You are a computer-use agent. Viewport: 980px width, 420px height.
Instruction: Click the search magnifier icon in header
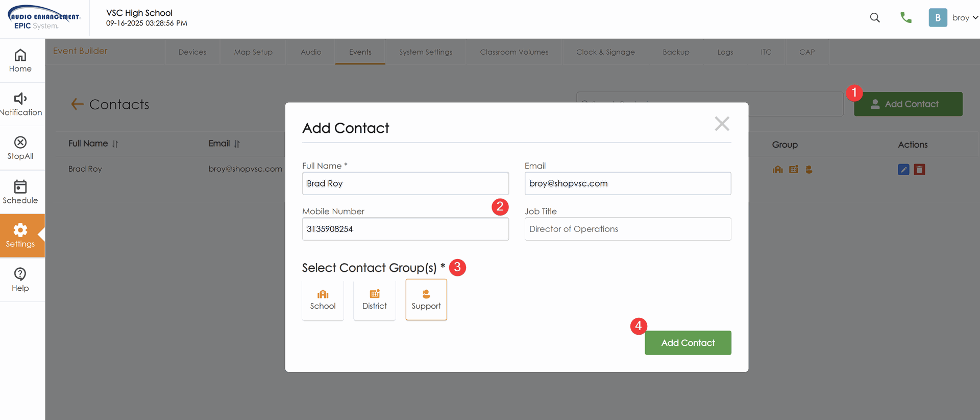875,18
